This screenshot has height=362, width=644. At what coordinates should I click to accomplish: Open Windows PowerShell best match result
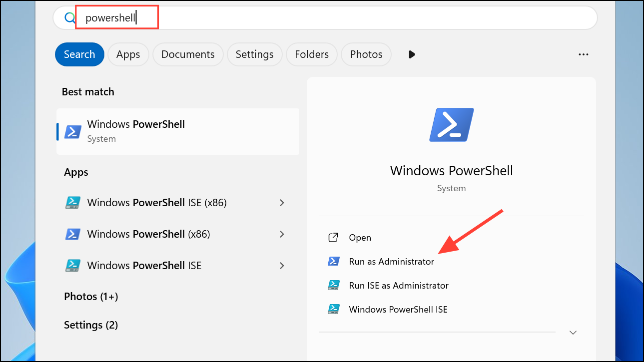pyautogui.click(x=178, y=131)
